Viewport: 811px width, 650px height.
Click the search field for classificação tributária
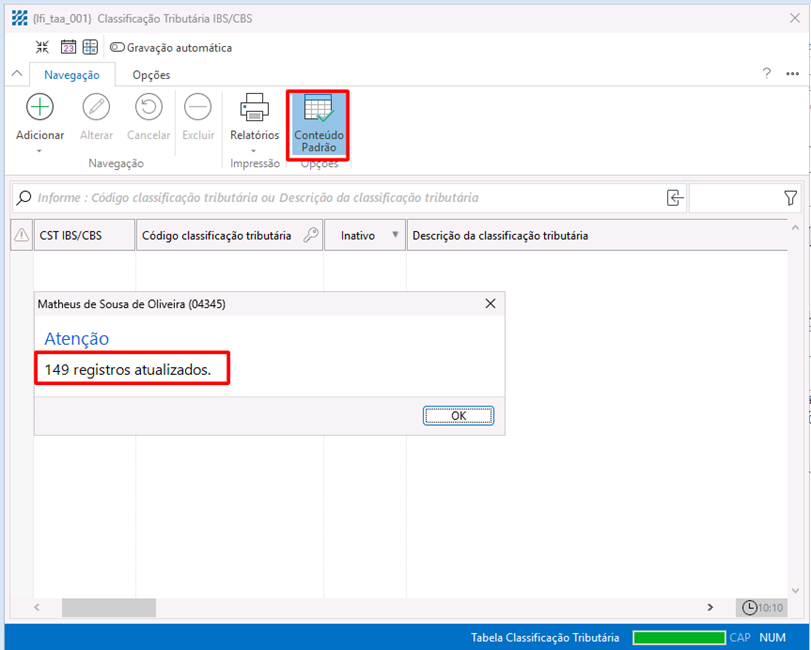click(340, 198)
